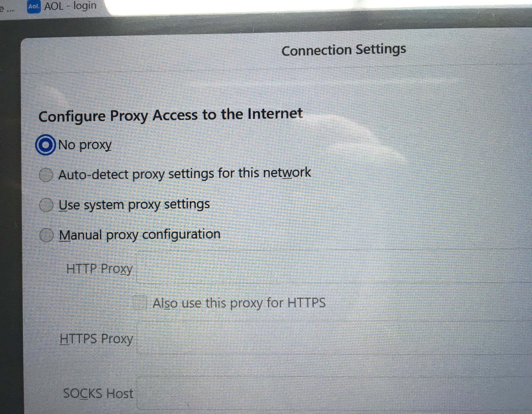Screen dimensions: 532x414
Task: Tick the Also use this proxy for HTTPS checkbox
Action: click(x=140, y=302)
